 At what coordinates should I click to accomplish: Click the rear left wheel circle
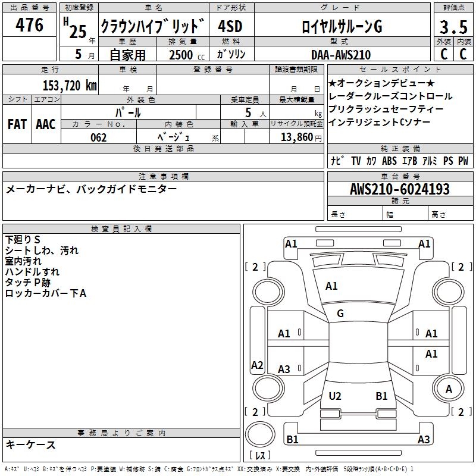[268, 388]
